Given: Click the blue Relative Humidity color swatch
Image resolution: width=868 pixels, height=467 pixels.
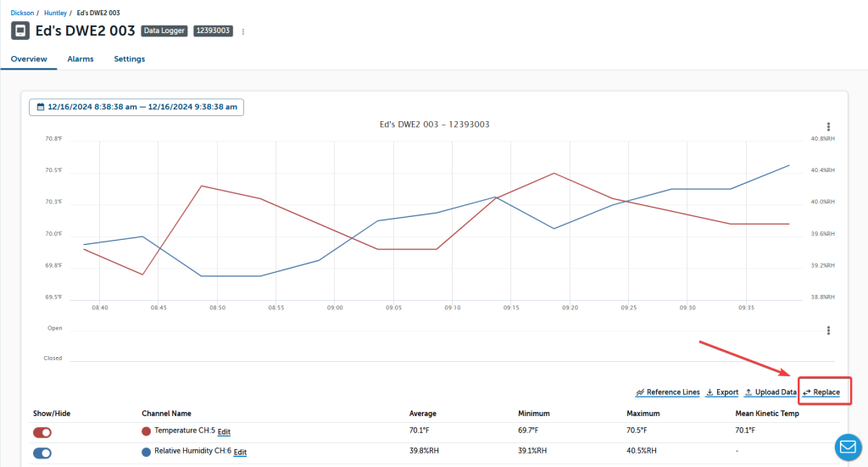Looking at the screenshot, I should [147, 452].
